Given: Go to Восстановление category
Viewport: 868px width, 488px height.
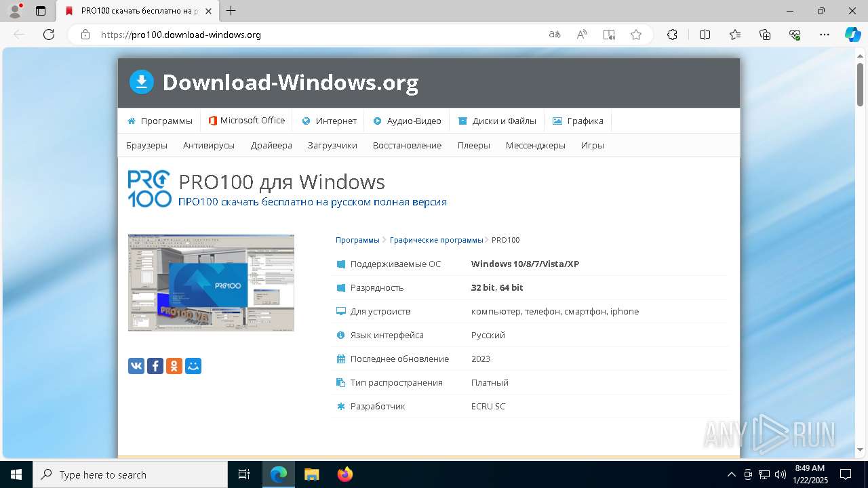Looking at the screenshot, I should point(407,145).
